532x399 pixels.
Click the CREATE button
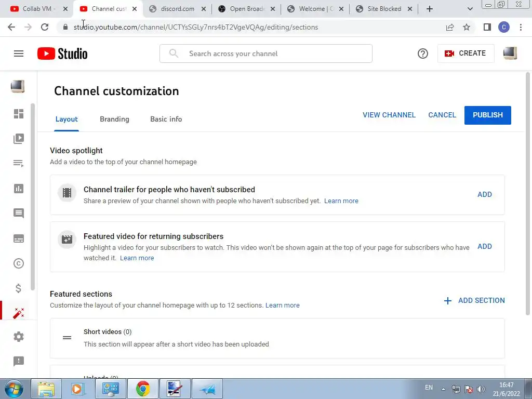click(465, 54)
